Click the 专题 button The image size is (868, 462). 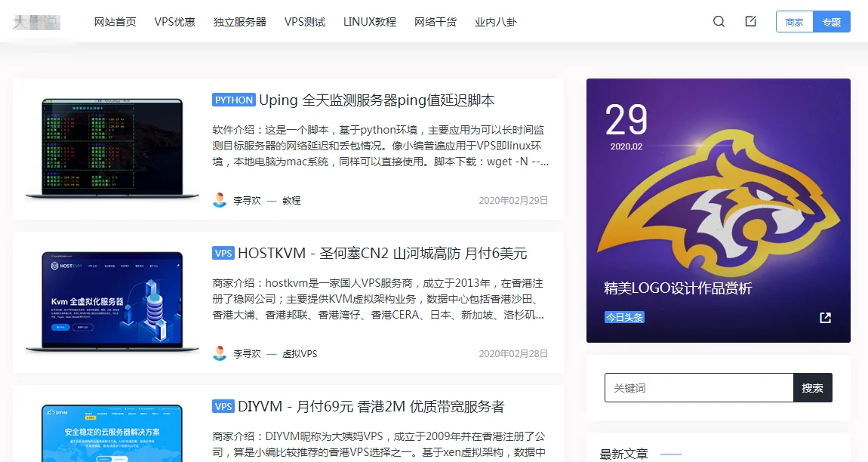point(832,22)
